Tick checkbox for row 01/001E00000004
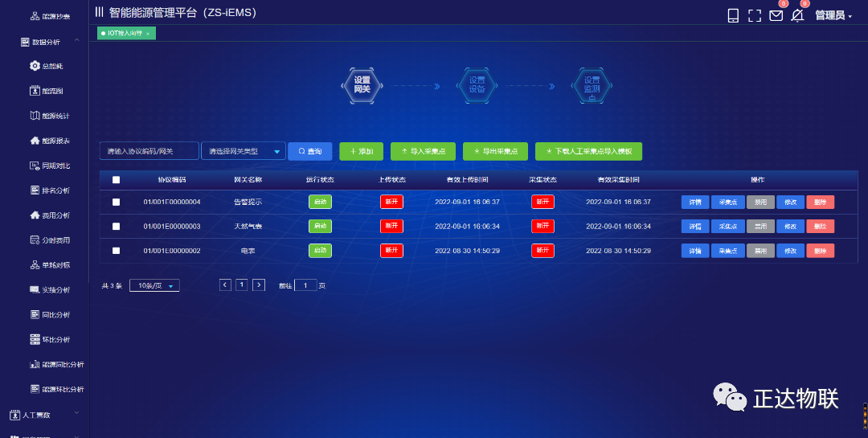This screenshot has width=868, height=438. [116, 202]
